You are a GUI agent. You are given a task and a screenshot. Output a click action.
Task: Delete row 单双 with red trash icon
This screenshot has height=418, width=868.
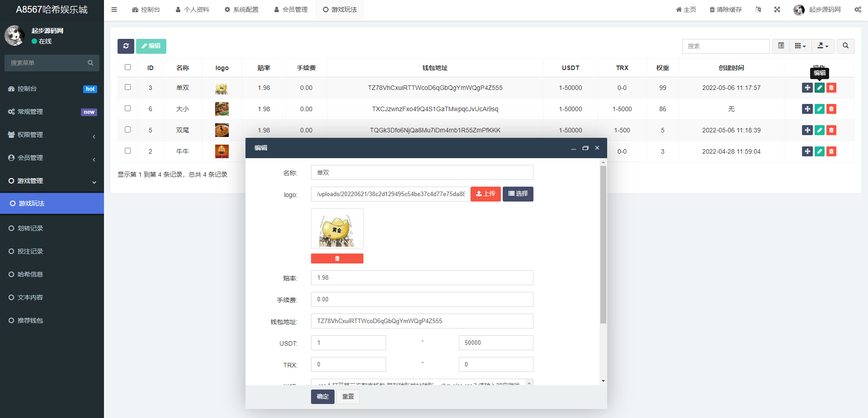coord(831,88)
